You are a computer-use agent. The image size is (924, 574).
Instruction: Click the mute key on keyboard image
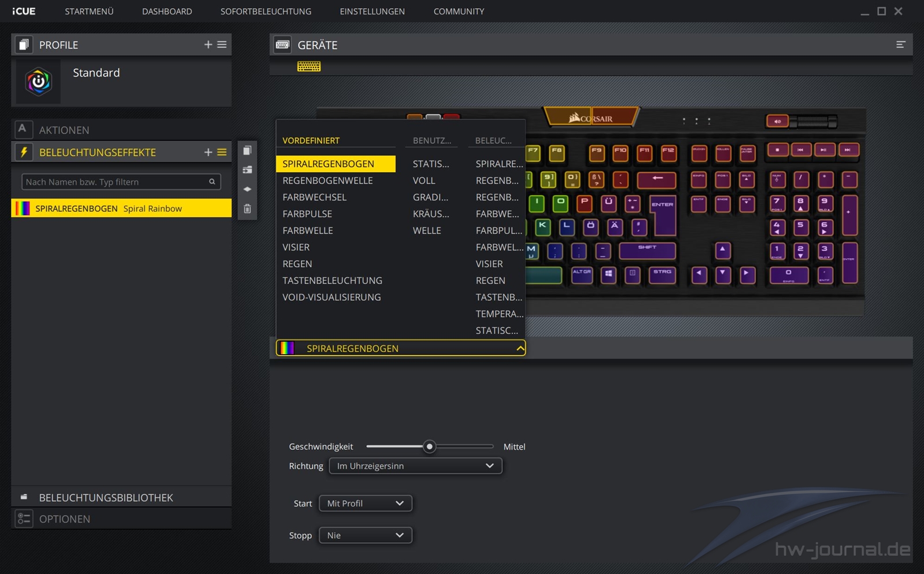tap(777, 121)
